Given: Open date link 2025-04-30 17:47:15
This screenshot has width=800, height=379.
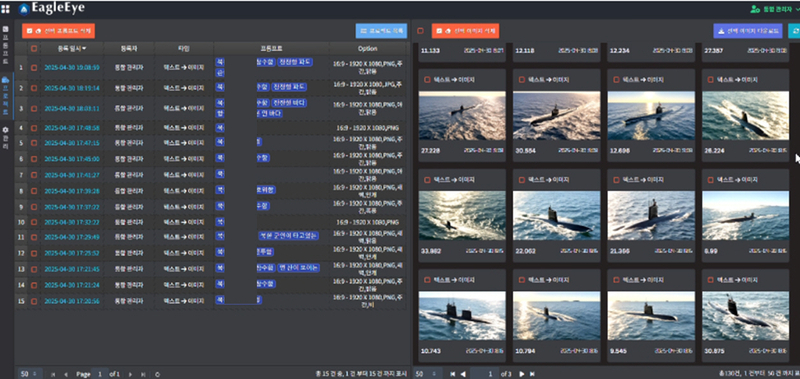Looking at the screenshot, I should [x=72, y=143].
